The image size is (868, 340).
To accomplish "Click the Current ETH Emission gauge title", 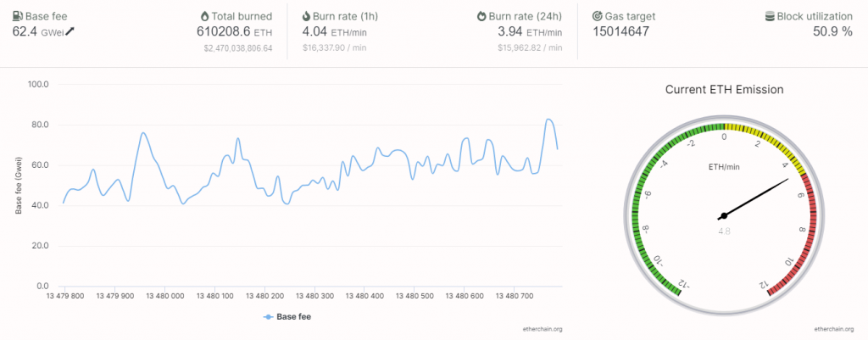I will 724,89.
